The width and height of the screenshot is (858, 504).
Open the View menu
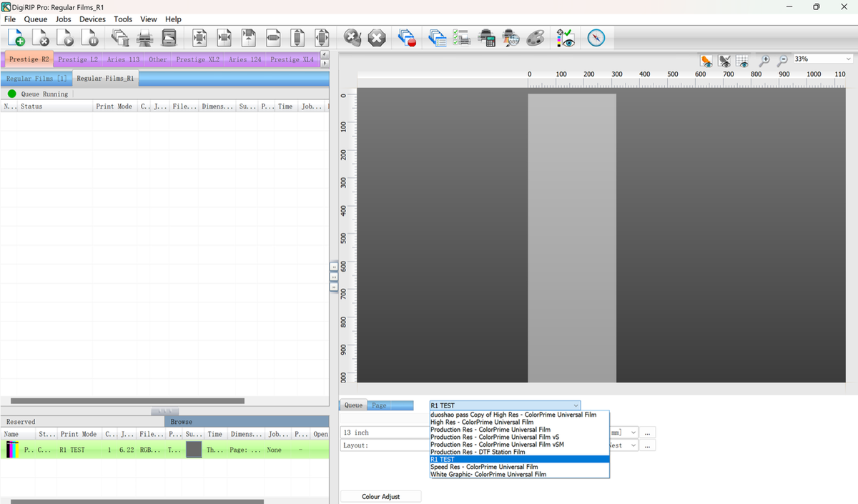tap(149, 19)
